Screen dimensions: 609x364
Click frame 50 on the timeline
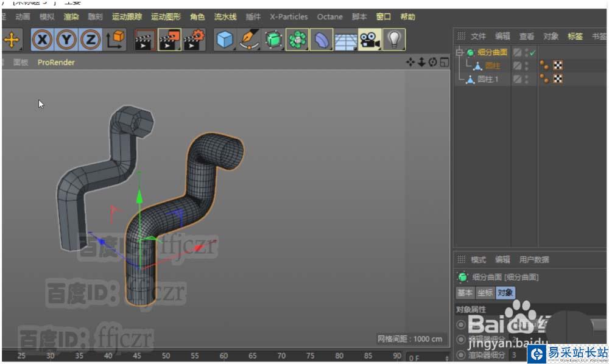166,355
